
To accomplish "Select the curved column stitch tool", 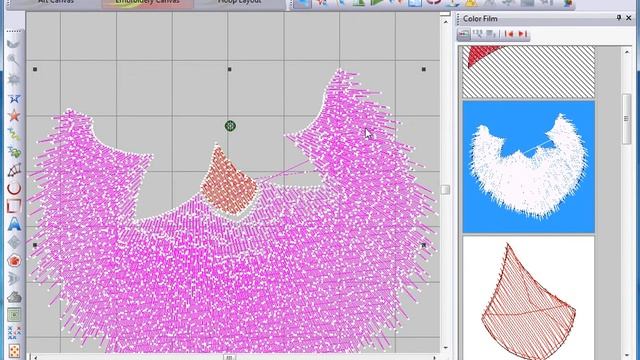I will (x=14, y=170).
